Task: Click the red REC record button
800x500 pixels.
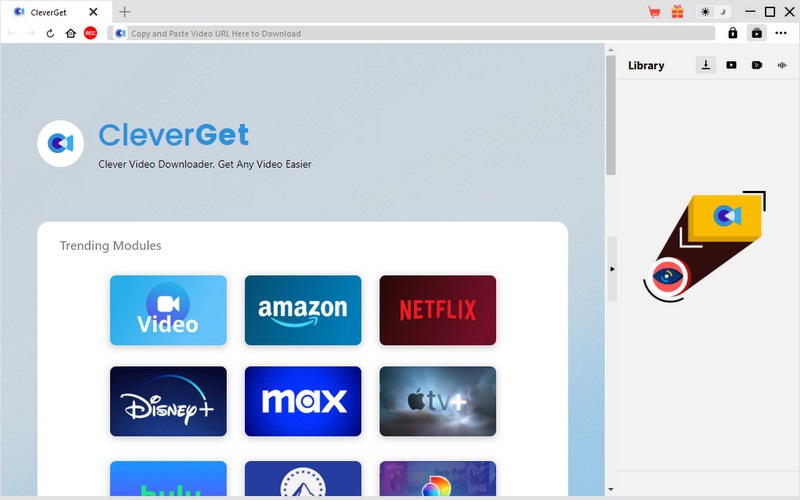Action: (x=90, y=33)
